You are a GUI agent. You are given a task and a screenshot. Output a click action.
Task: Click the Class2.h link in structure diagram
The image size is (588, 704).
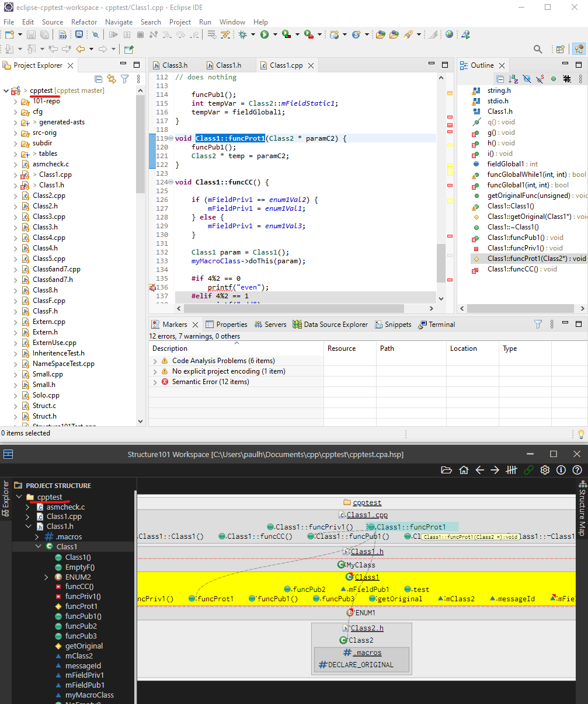[x=366, y=628]
